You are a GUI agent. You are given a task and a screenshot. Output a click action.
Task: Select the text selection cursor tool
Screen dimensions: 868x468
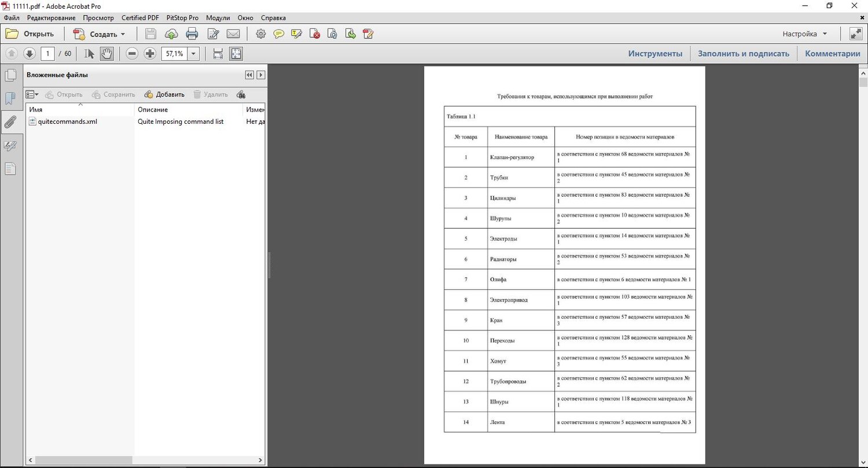(89, 54)
